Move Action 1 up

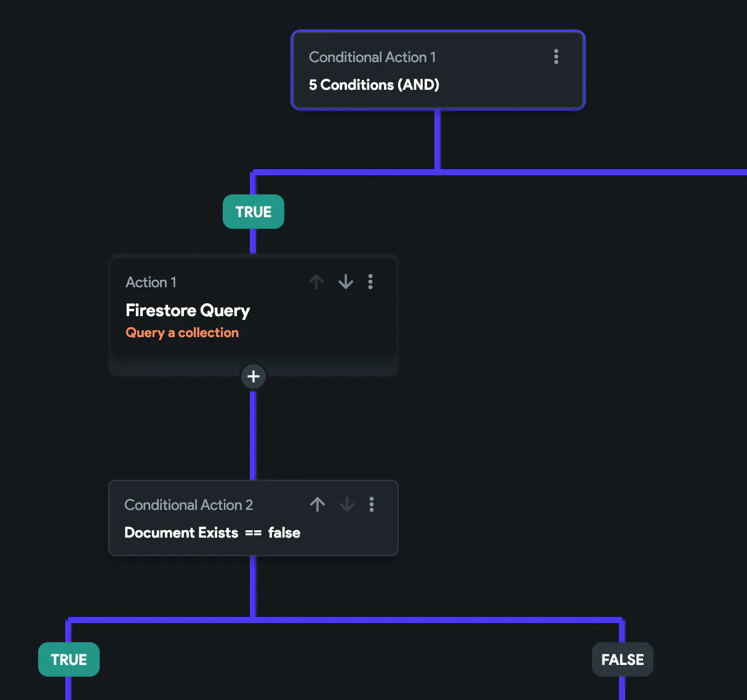point(316,282)
